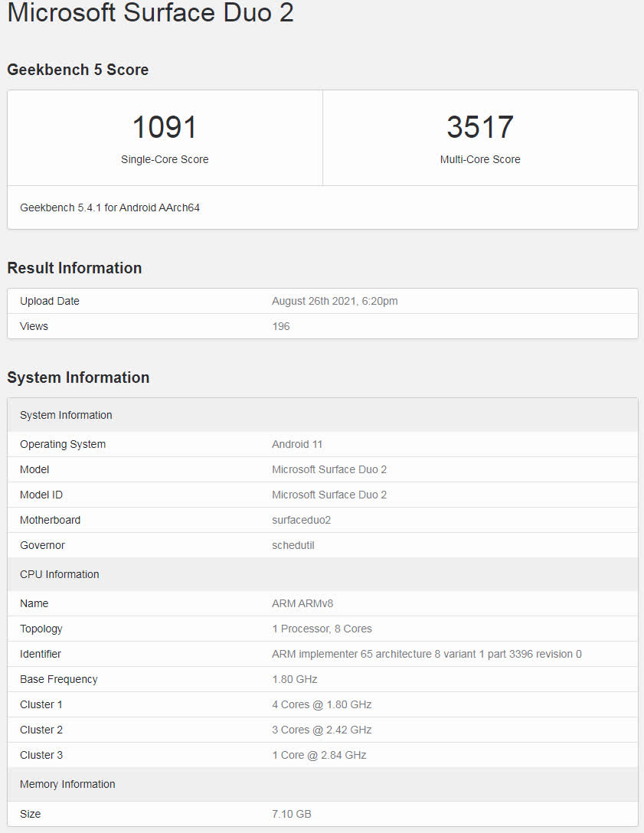The image size is (644, 833).
Task: Select the 1 Processor, 8 Cores value
Action: coord(322,629)
